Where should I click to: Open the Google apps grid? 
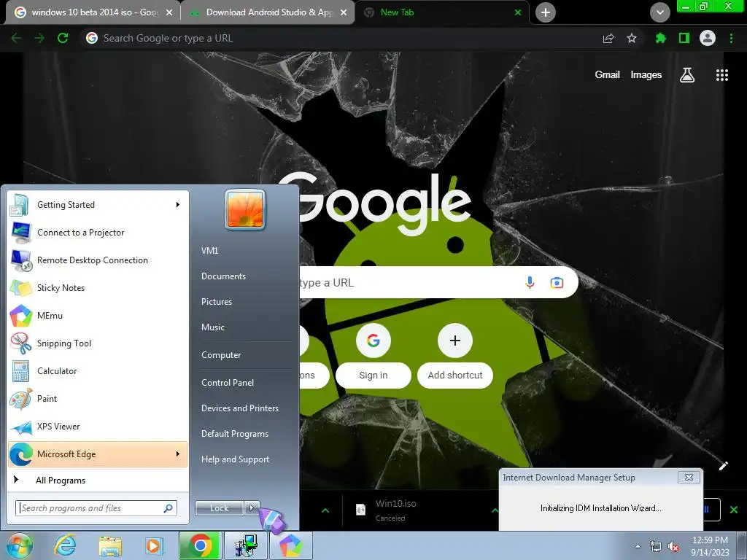[x=722, y=75]
